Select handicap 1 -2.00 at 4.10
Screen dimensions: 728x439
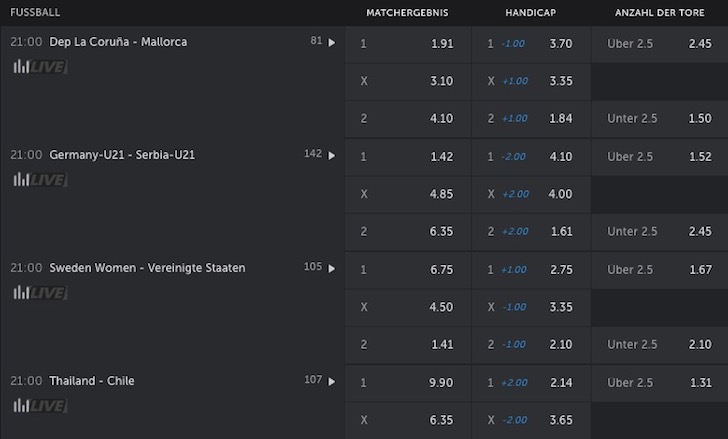tap(531, 157)
